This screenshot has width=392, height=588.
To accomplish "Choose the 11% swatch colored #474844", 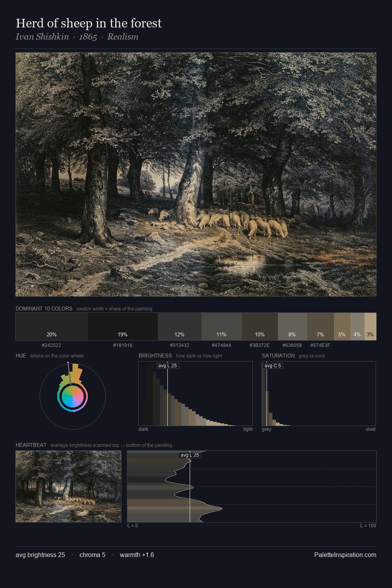I will (x=221, y=327).
